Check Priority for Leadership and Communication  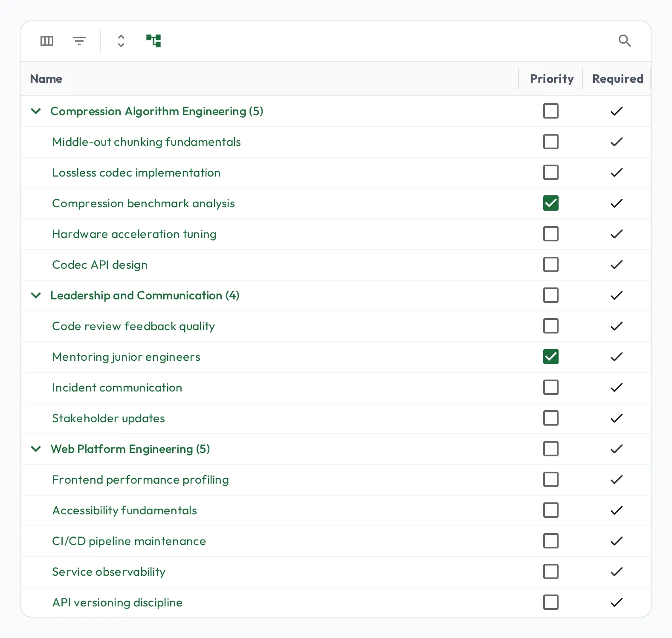coord(551,296)
